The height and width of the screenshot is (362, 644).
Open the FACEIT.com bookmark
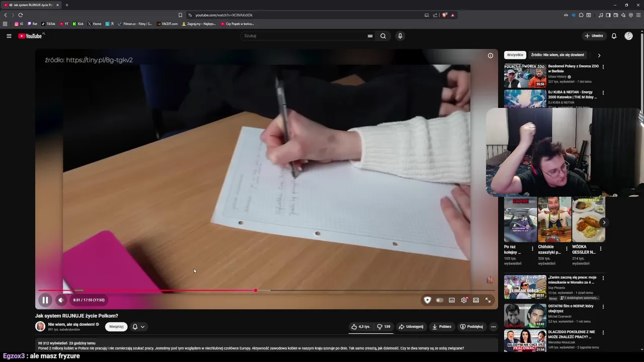click(168, 24)
